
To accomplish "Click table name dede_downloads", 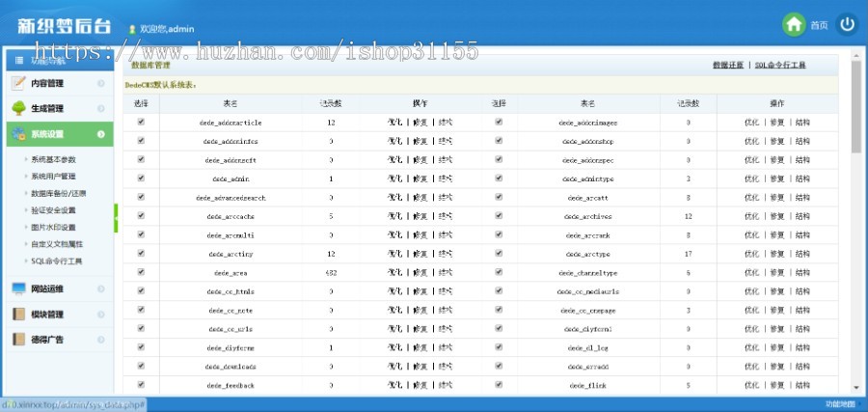I will pos(231,367).
